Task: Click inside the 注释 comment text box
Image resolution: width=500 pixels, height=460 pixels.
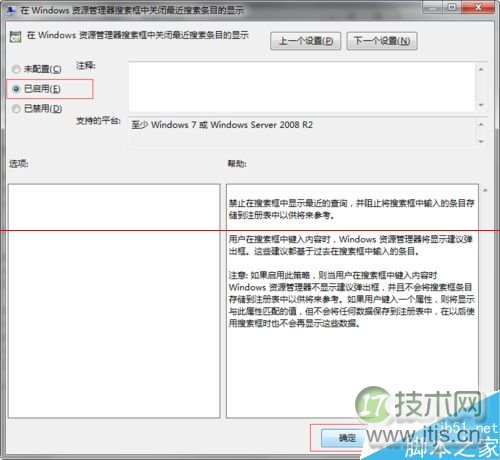Action: [301, 87]
